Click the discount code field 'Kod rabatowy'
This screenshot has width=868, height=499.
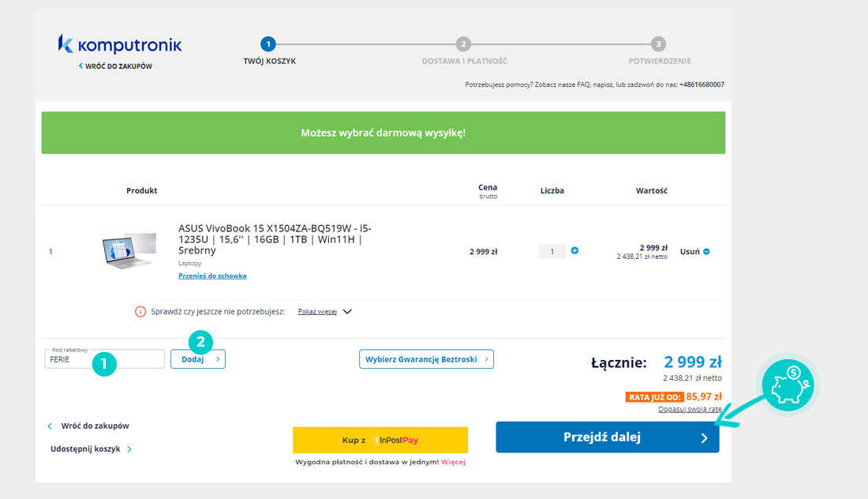pos(105,359)
